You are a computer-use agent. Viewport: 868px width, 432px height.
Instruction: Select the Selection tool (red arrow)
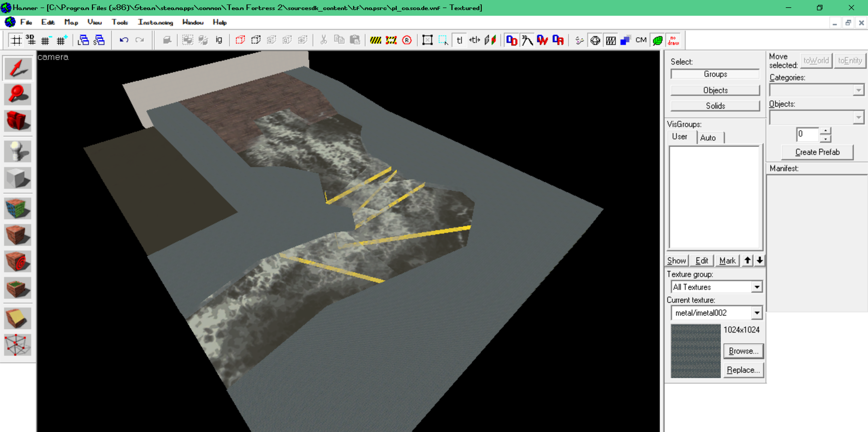pos(18,68)
